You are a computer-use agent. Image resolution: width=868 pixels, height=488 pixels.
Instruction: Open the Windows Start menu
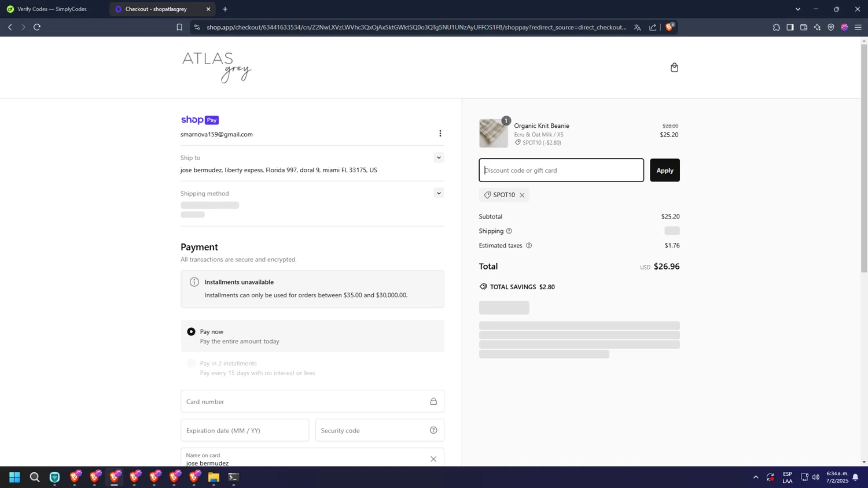tap(15, 477)
